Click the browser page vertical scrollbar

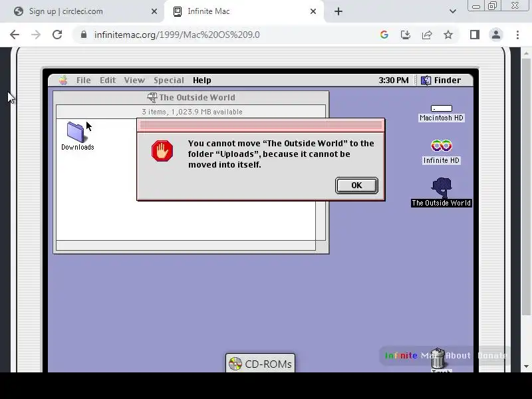click(526, 187)
